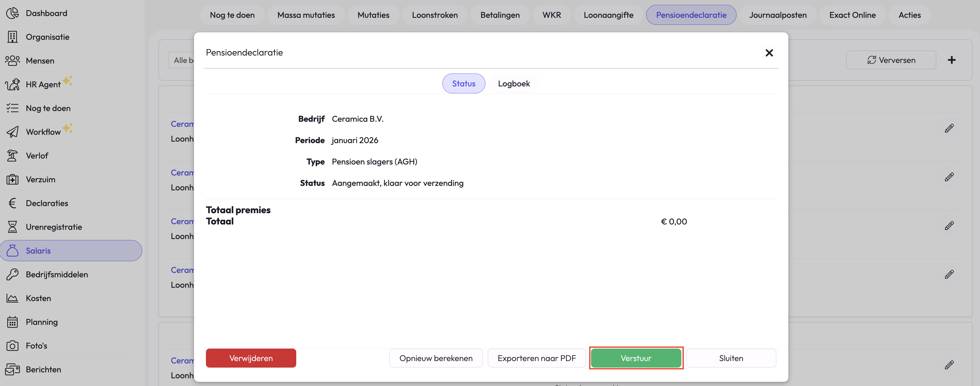Image resolution: width=980 pixels, height=386 pixels.
Task: Open Urenregistratie hourglass icon
Action: point(12,227)
